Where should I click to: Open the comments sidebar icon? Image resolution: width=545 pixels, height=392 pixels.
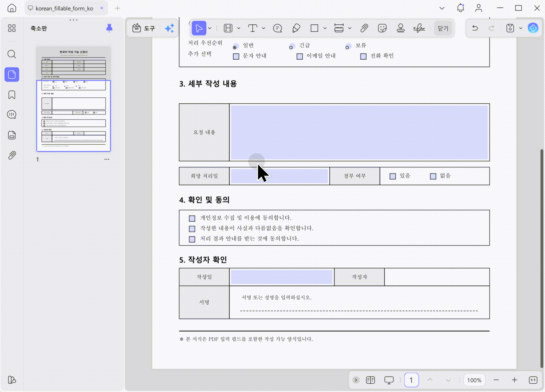click(12, 115)
